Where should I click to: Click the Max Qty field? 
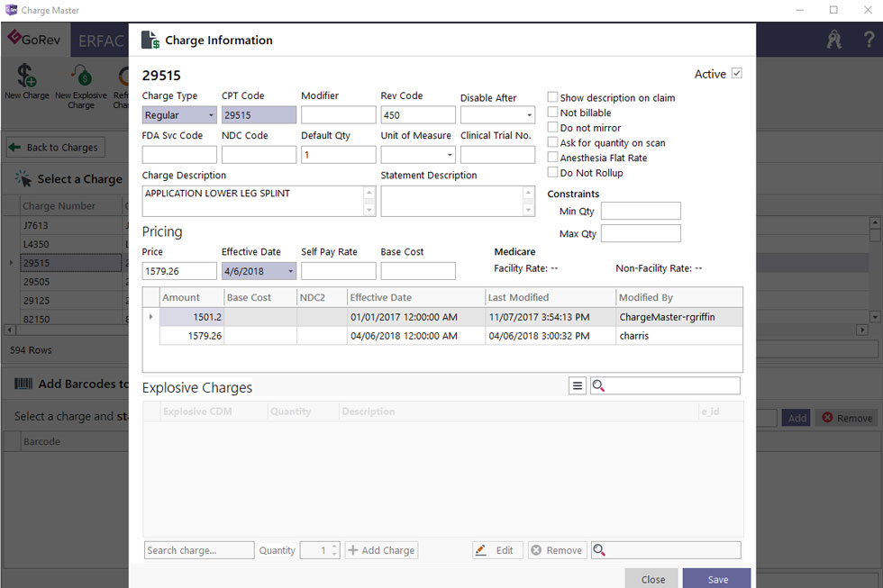pos(641,233)
